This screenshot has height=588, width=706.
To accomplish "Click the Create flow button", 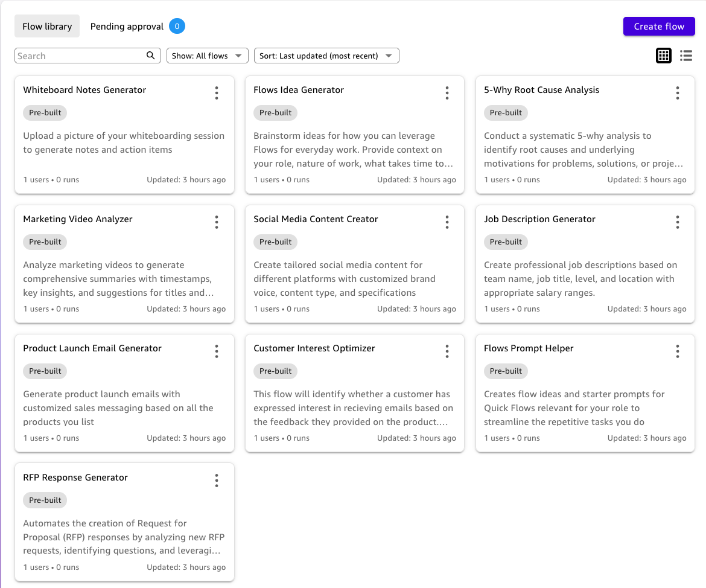I will pyautogui.click(x=659, y=27).
